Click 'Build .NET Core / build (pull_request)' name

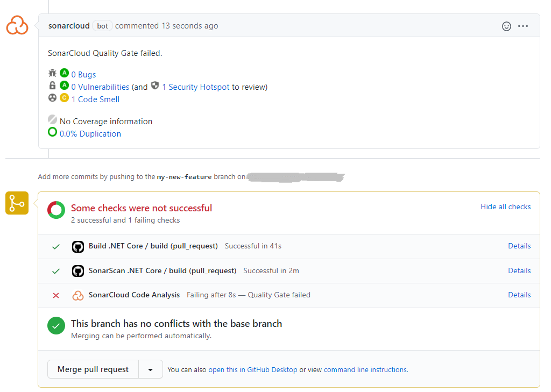coord(153,246)
